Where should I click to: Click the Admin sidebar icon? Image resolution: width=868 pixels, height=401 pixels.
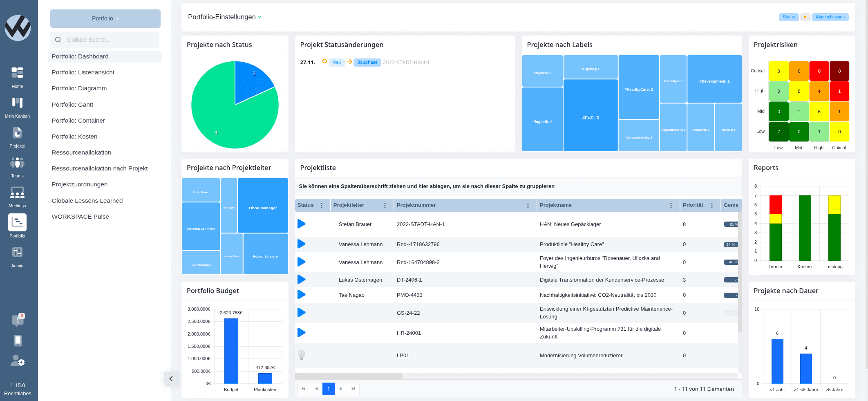tap(17, 253)
